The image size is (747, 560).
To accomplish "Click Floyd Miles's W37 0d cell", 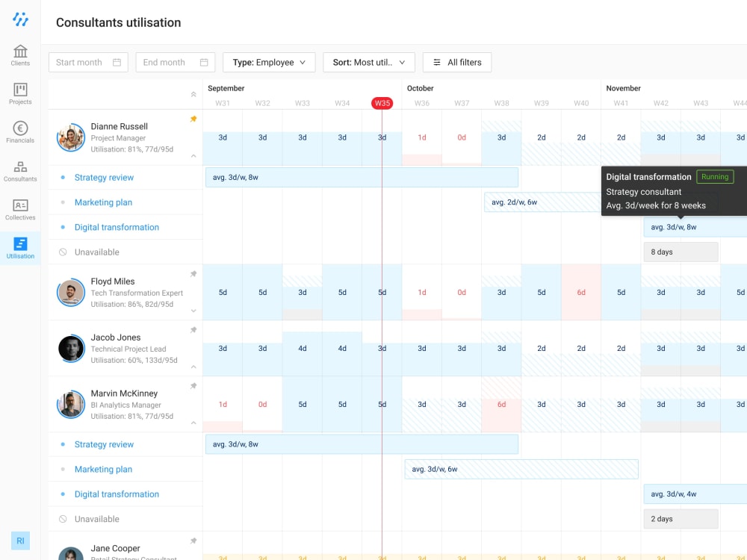I will [462, 293].
